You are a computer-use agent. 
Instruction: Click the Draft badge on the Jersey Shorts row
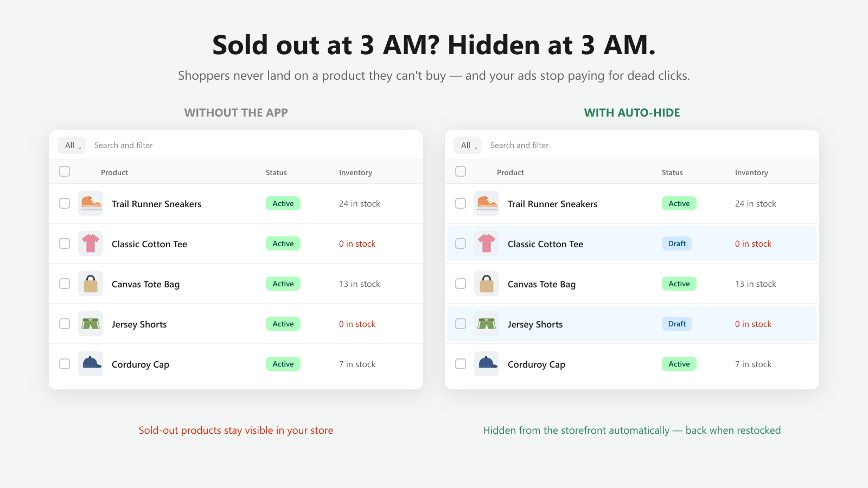point(677,324)
